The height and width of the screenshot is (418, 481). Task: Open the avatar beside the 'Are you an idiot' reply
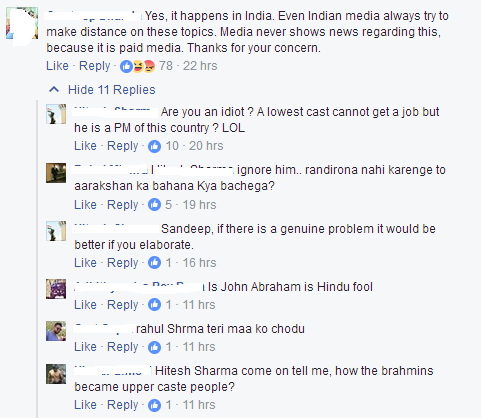coord(56,114)
